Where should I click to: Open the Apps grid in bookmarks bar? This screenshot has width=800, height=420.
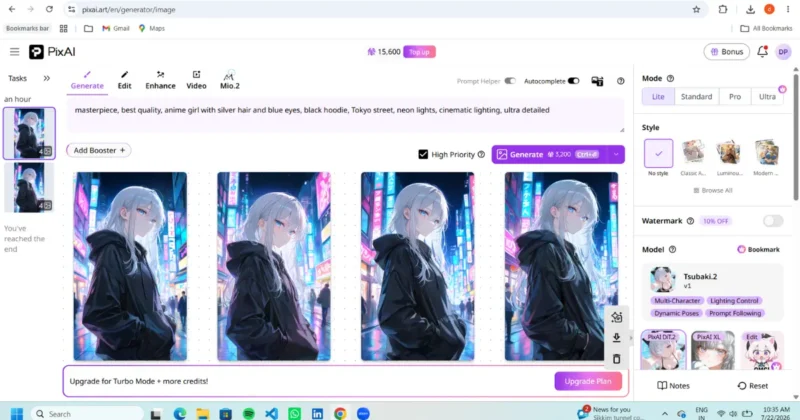64,29
